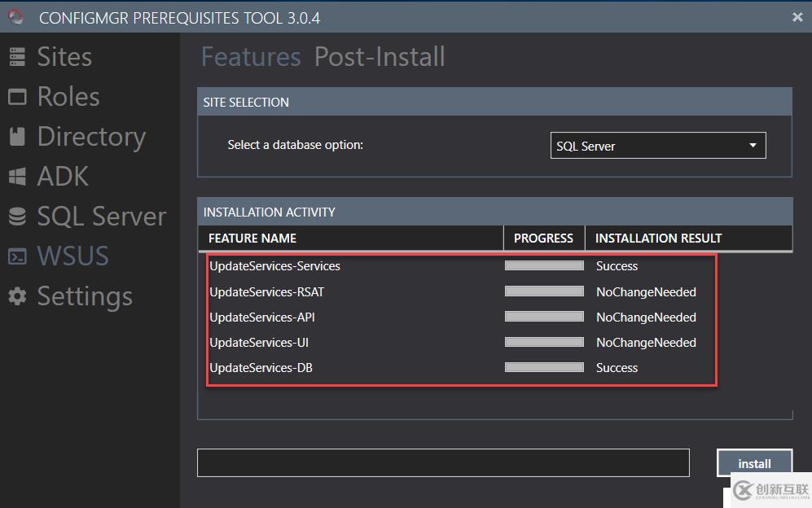This screenshot has height=508, width=812.
Task: Switch to the Post-Install tab
Action: coord(380,57)
